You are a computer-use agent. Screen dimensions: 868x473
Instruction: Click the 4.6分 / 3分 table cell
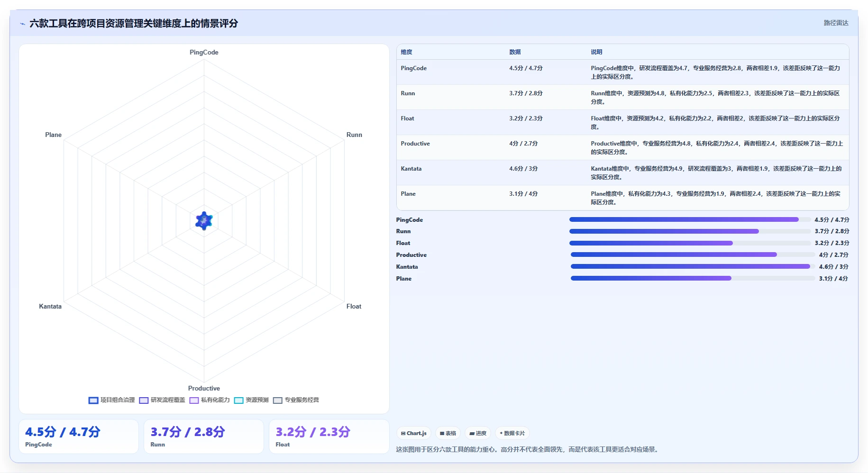[523, 169]
